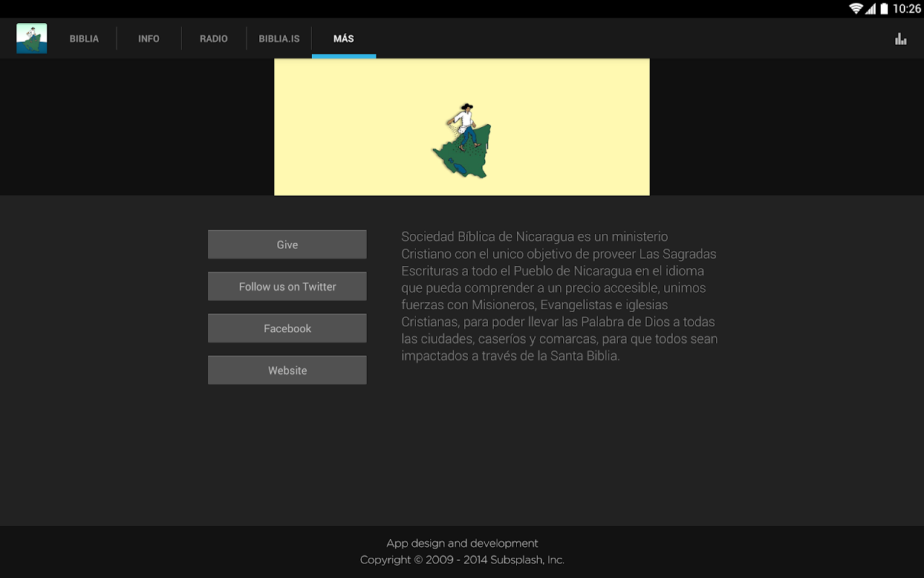Tap the Sociedad Bíblica de Nicaragua description
This screenshot has width=924, height=578.
[x=559, y=296]
